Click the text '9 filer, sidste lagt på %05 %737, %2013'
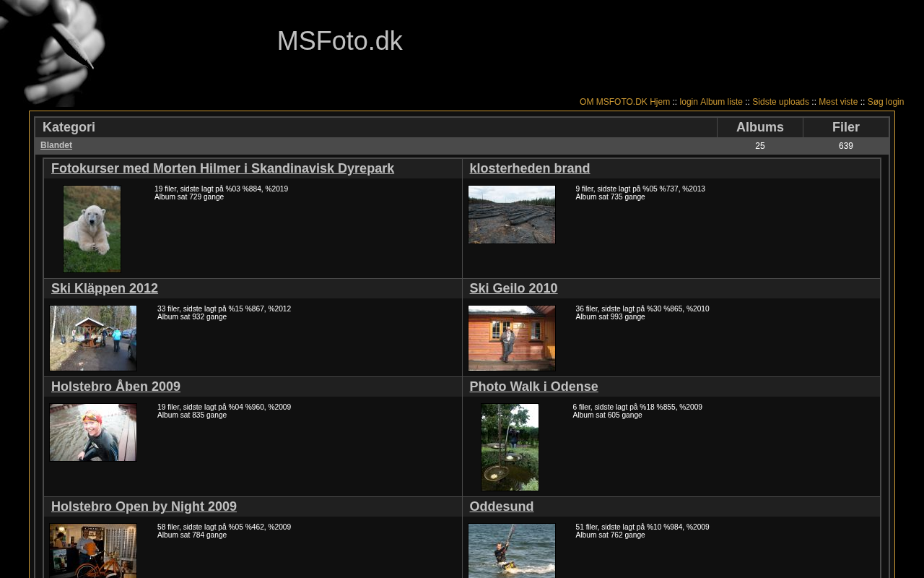The image size is (924, 578). coord(640,189)
